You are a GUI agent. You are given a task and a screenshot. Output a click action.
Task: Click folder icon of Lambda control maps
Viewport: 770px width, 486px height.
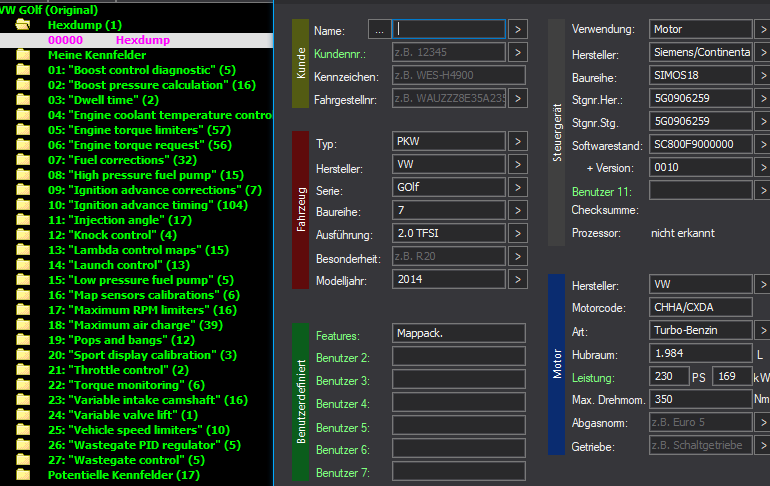[x=23, y=250]
